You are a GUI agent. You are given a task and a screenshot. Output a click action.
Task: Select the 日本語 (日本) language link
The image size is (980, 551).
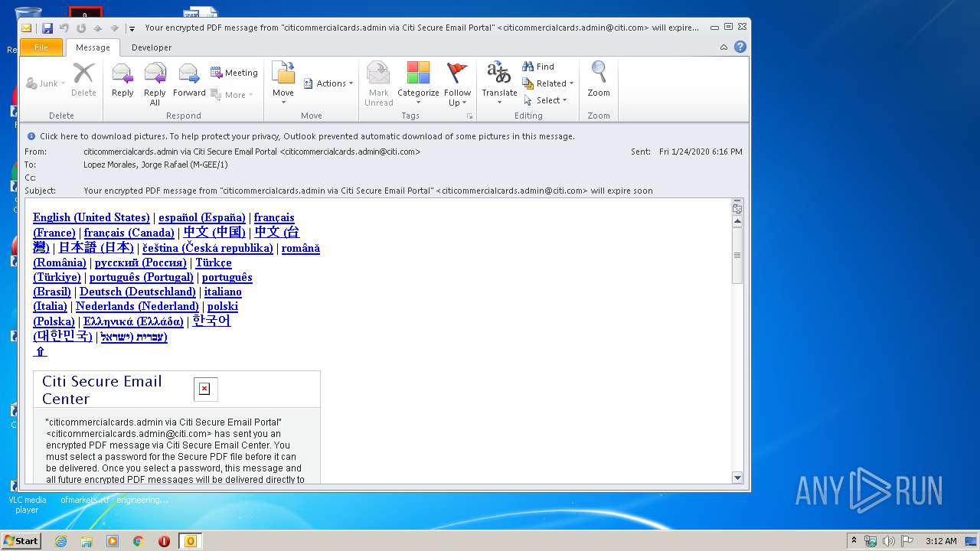(96, 247)
